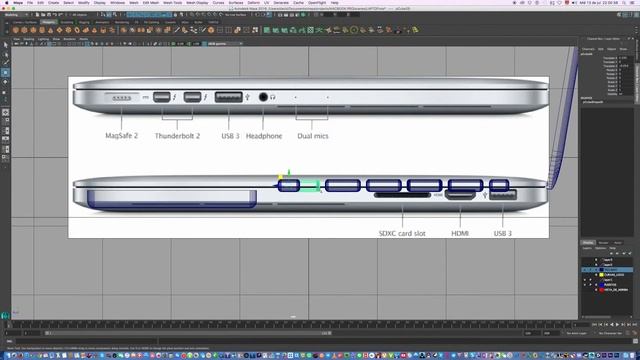Screen dimensions: 640x360
Task: Activate the Move tool in the toolbox
Action: (x=5, y=72)
